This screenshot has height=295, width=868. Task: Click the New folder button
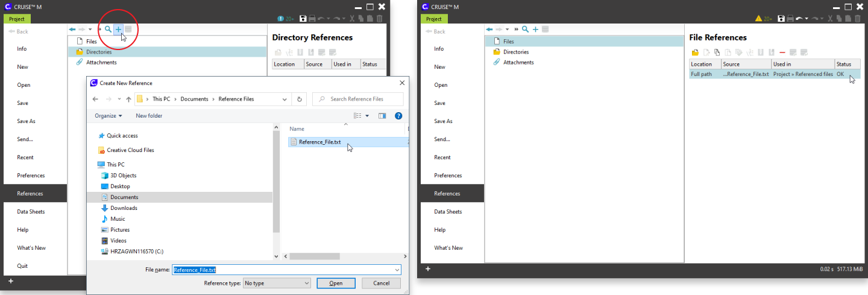coord(149,116)
